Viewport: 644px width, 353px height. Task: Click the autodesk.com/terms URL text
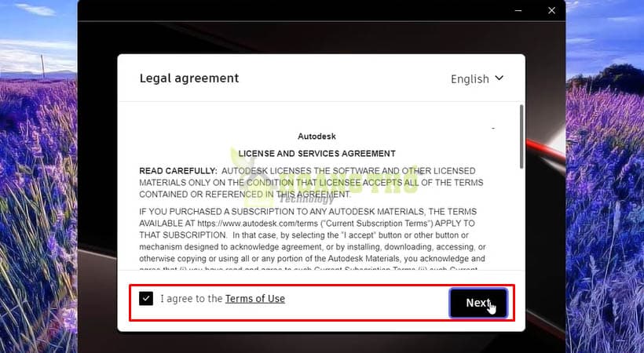[258, 224]
